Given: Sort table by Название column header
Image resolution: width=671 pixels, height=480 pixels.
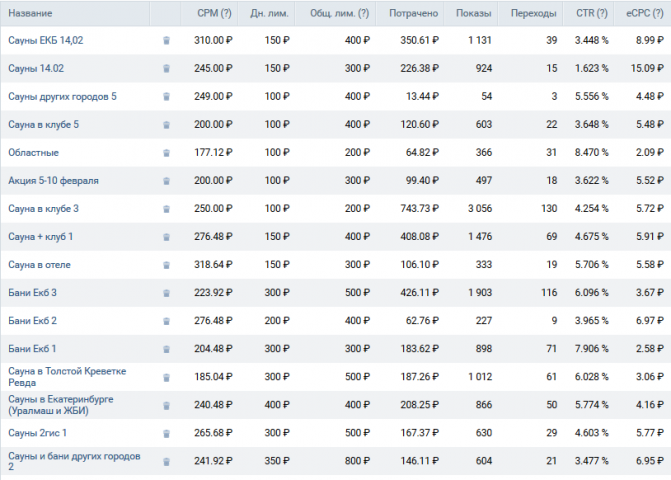Looking at the screenshot, I should 30,13.
